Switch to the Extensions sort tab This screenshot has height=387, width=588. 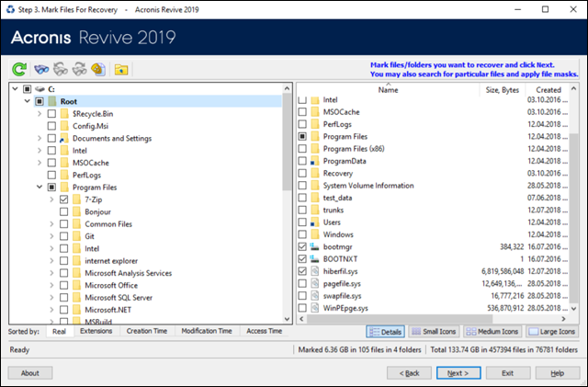[x=96, y=331]
